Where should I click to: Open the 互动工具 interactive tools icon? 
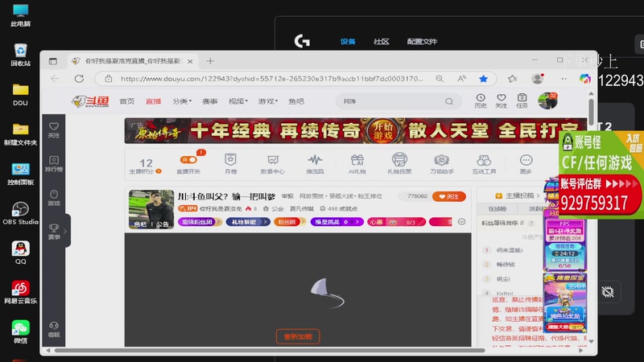click(x=484, y=163)
